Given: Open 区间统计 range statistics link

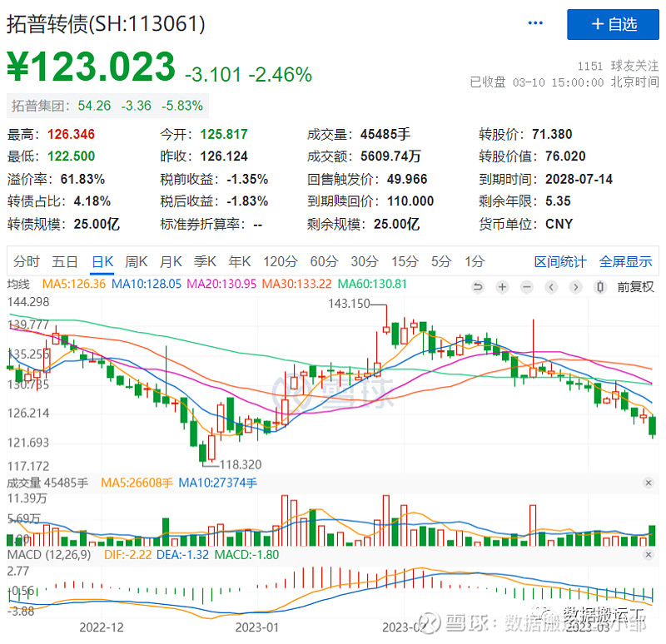Looking at the screenshot, I should click(560, 261).
